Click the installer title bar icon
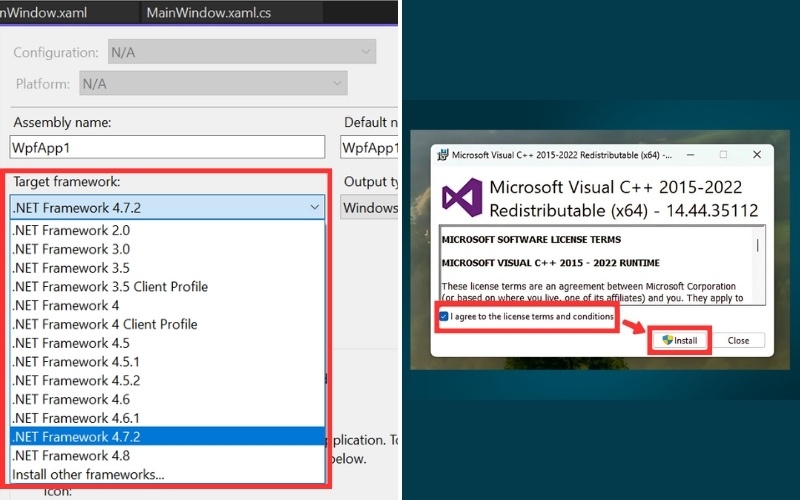This screenshot has width=800, height=500. [442, 155]
